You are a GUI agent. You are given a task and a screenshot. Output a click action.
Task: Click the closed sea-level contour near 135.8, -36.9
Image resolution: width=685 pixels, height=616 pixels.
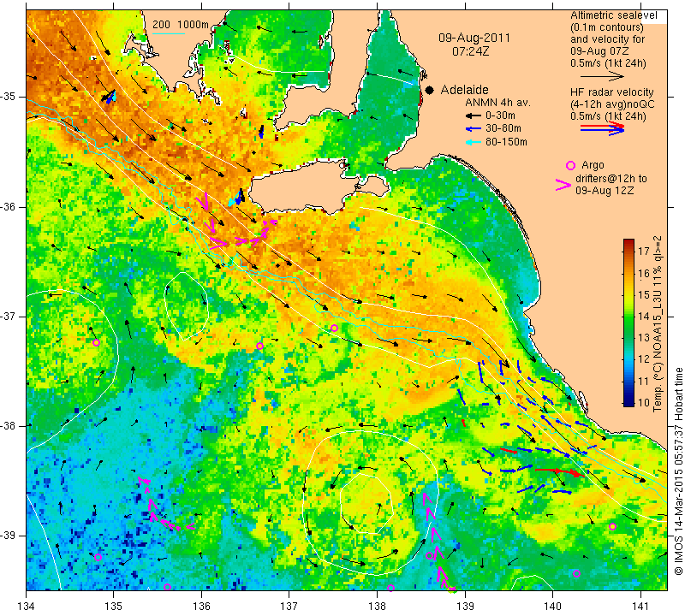coord(186,305)
